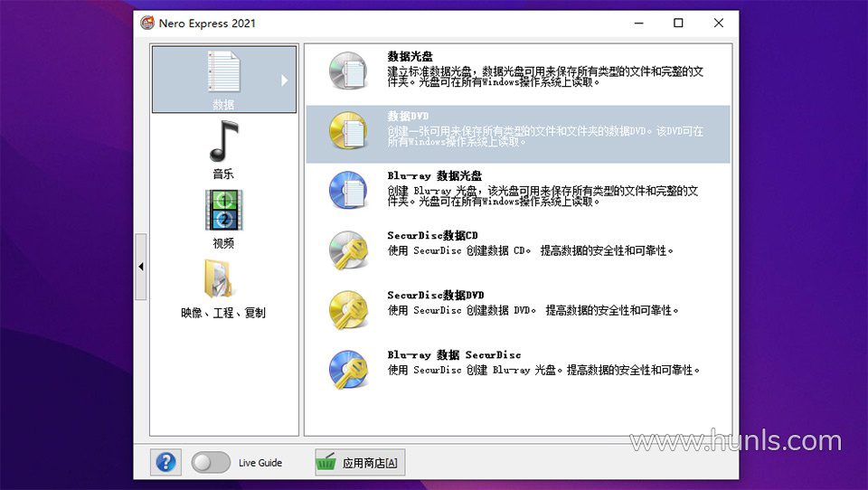The height and width of the screenshot is (490, 868).
Task: Open the 视频 film strip category
Action: tap(223, 210)
